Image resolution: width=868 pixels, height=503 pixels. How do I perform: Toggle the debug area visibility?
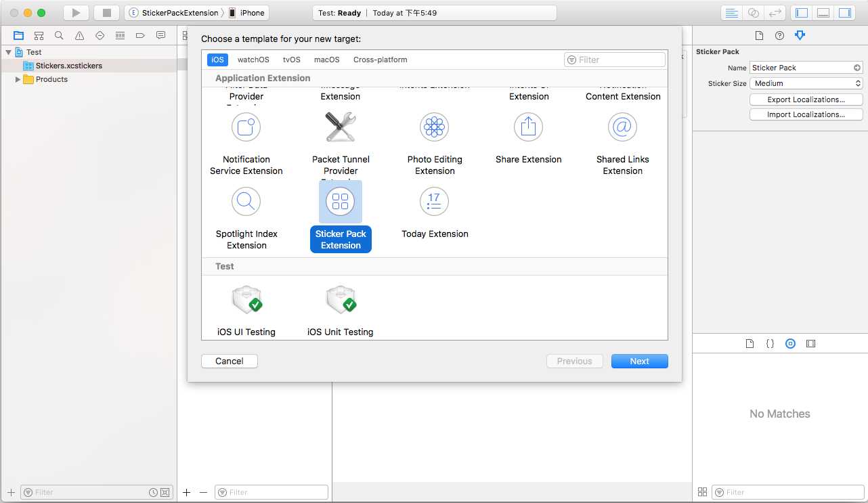tap(823, 13)
